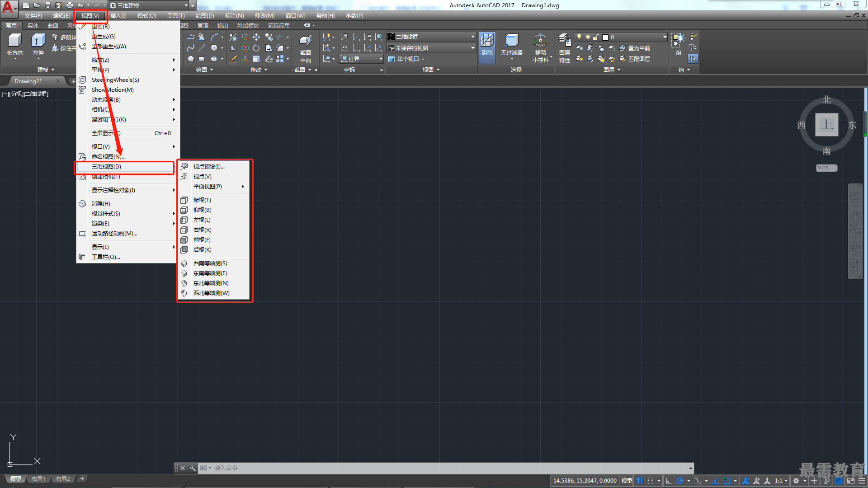The height and width of the screenshot is (488, 868).
Task: Open the 三维建模 workspace dropdown
Action: click(x=149, y=5)
